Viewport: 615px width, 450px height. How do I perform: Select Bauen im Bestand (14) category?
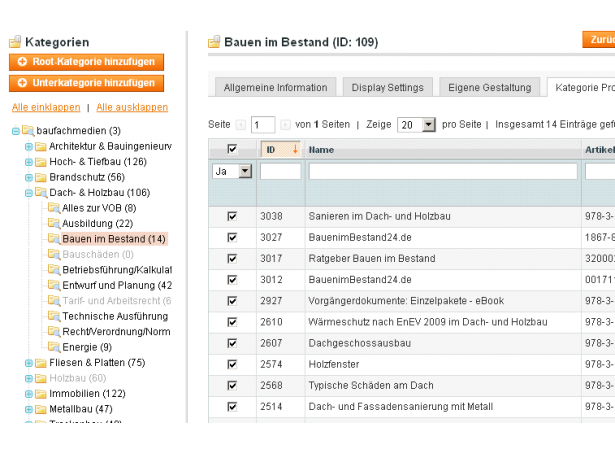point(114,239)
